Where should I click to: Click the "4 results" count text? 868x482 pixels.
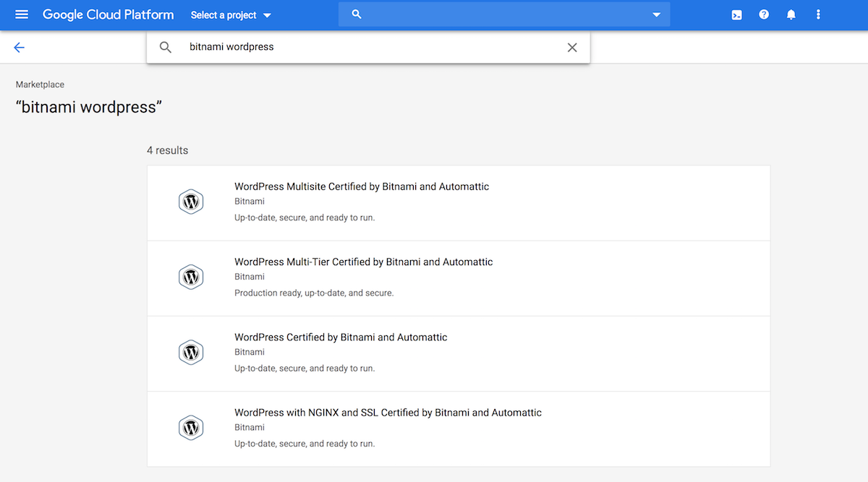[x=167, y=150]
